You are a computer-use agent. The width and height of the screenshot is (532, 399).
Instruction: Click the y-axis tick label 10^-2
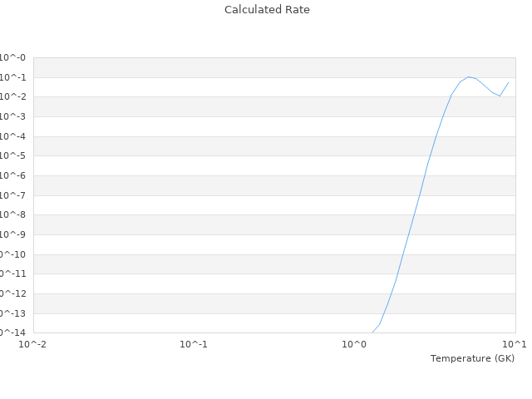point(13,97)
